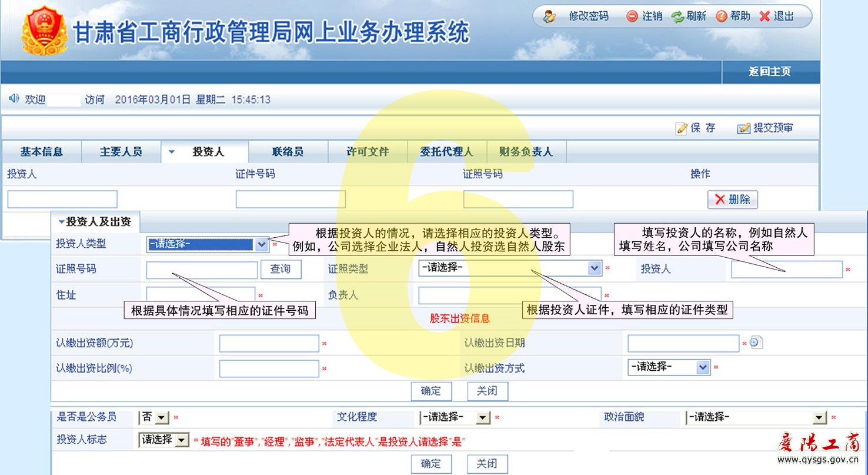Viewport: 868px width, 475px height.
Task: Click 证件号码 field in table row
Action: click(x=291, y=199)
